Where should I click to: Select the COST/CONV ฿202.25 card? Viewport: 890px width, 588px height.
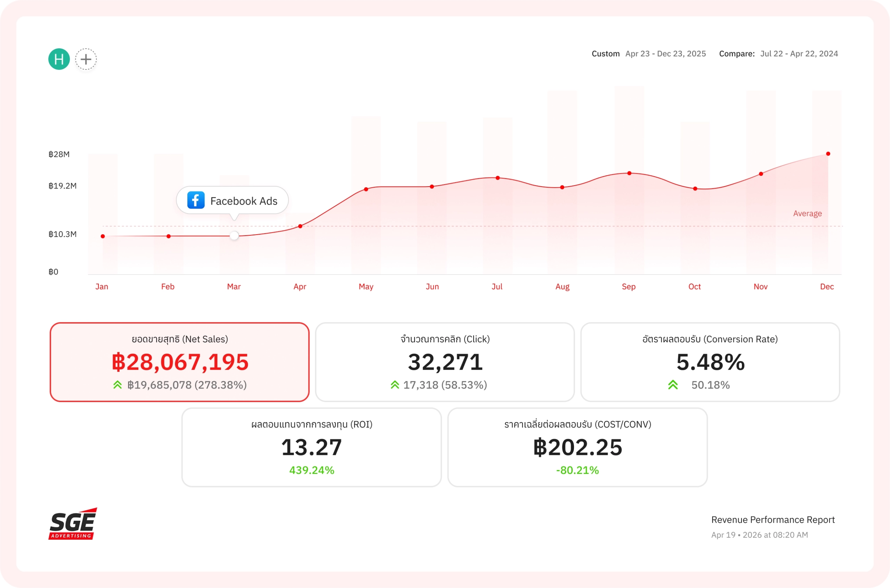pos(577,447)
